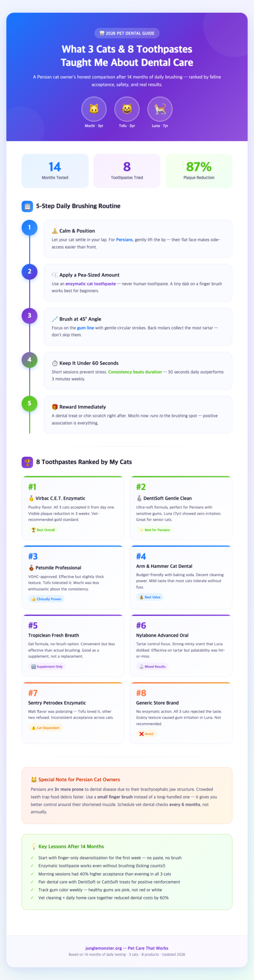Click Tofu's cat avatar
The width and height of the screenshot is (254, 980).
[x=127, y=109]
